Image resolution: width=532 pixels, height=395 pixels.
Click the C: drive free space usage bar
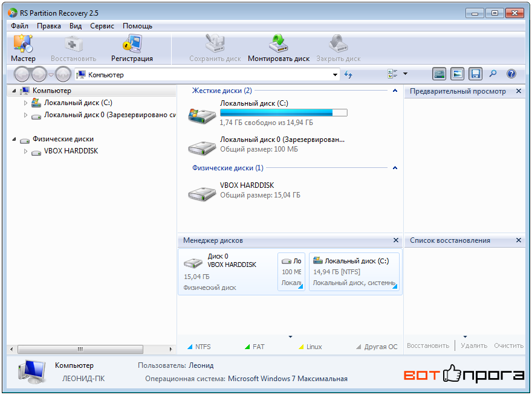tap(284, 112)
